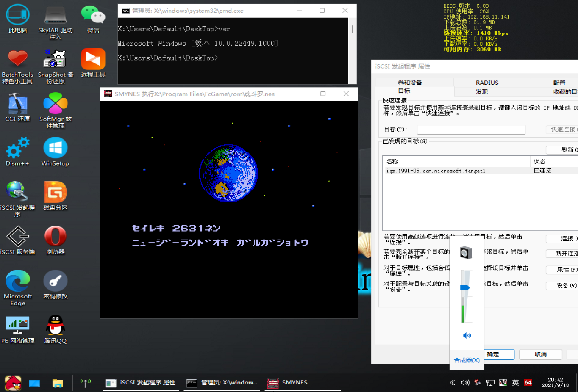Launch CGI 还原 desktop icon
Image resolution: width=578 pixels, height=392 pixels.
[x=17, y=108]
